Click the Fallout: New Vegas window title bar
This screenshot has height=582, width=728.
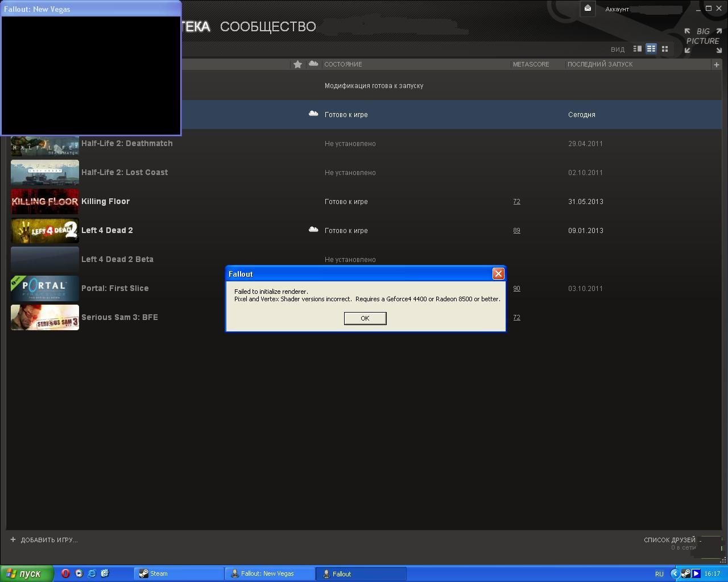pyautogui.click(x=91, y=9)
